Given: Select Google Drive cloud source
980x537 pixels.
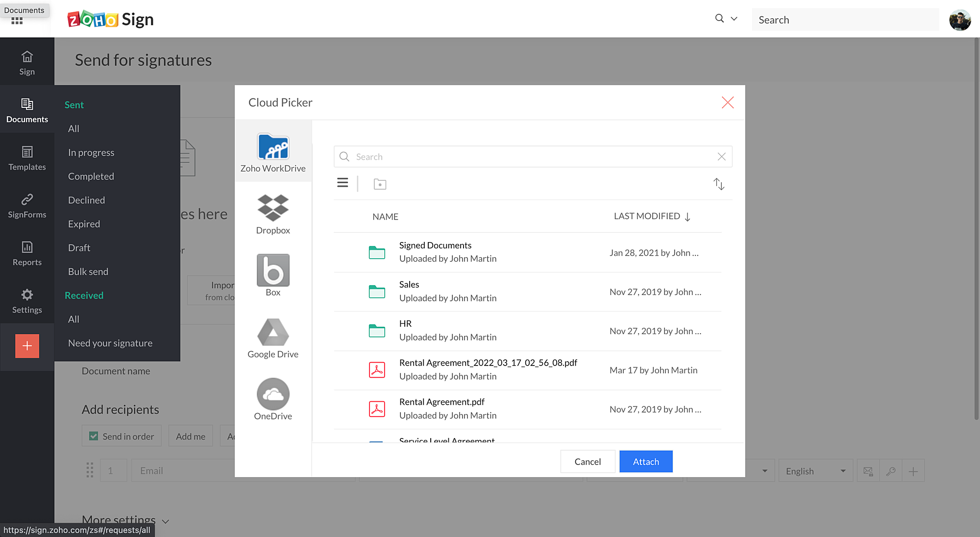Looking at the screenshot, I should (x=273, y=338).
